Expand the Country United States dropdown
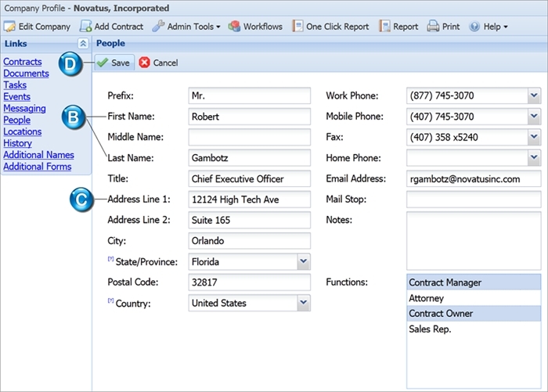The width and height of the screenshot is (548, 392). (x=304, y=303)
